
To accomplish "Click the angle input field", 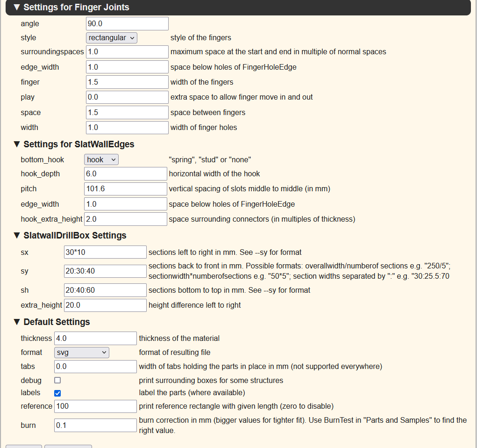I will coord(127,24).
